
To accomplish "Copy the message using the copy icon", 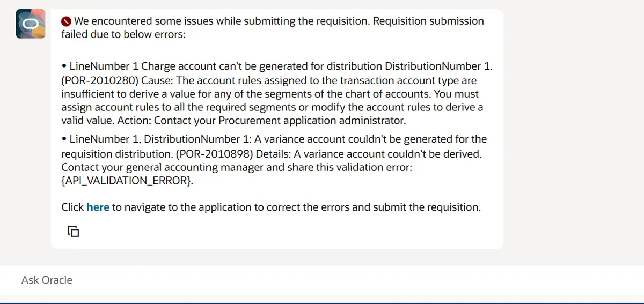I will pyautogui.click(x=74, y=231).
